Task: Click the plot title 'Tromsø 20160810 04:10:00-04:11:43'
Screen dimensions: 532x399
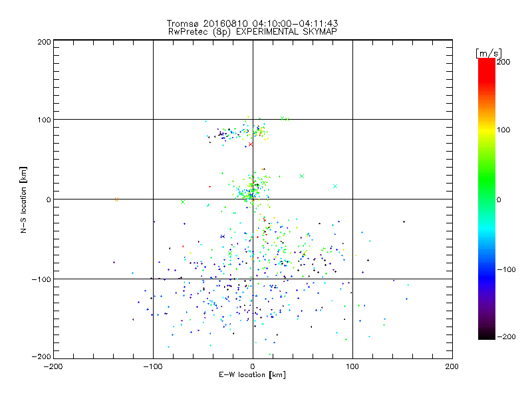Action: [252, 23]
